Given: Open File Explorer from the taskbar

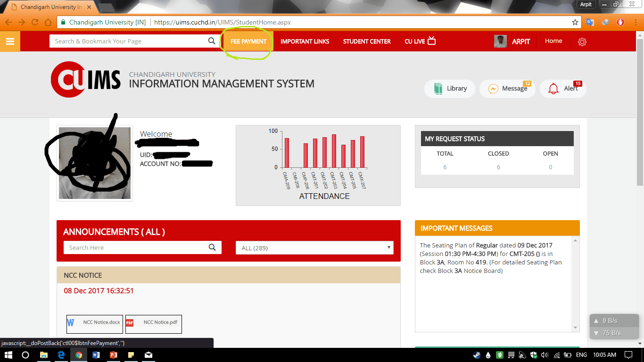Looking at the screenshot, I should [x=44, y=355].
